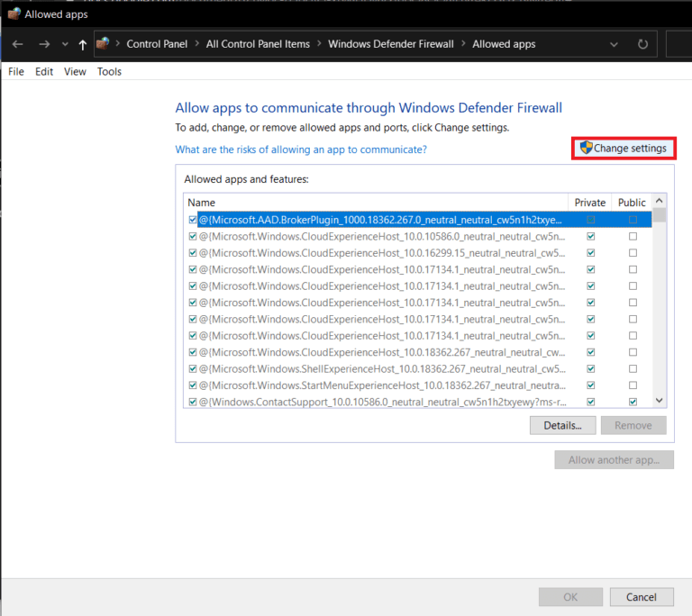Select the Microsoft.AAD.BrokerPlugin row
The width and height of the screenshot is (692, 616).
coord(419,220)
